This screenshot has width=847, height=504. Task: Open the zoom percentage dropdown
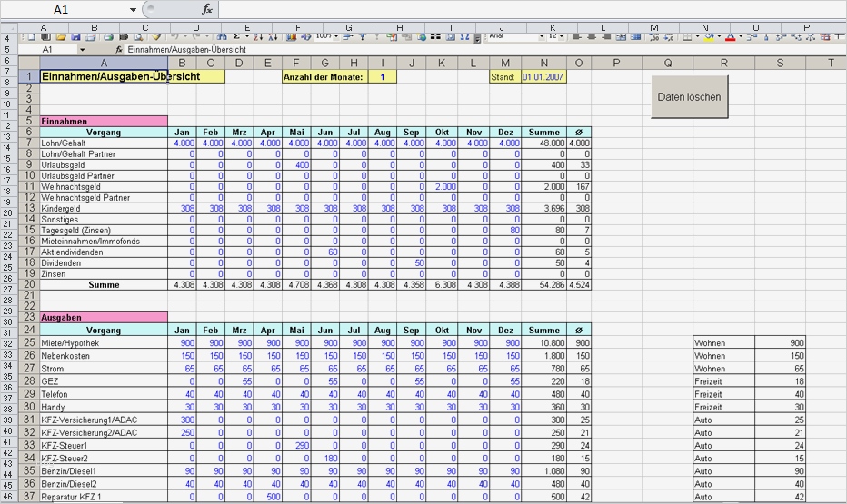pyautogui.click(x=336, y=37)
